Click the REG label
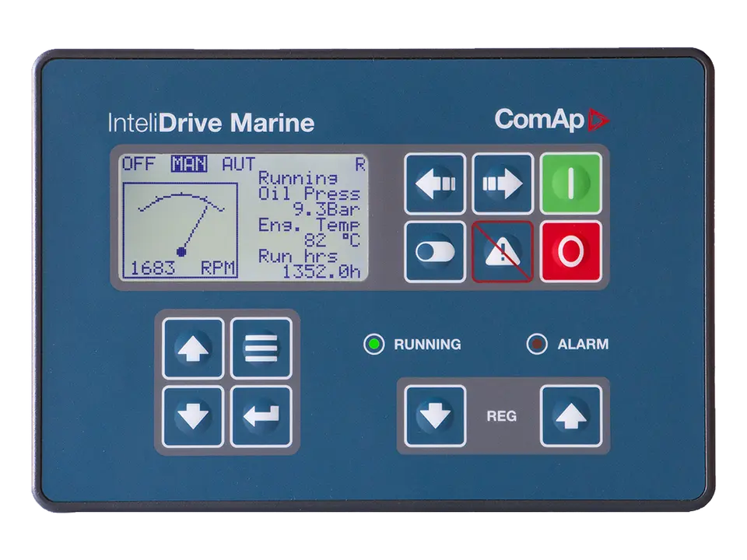The width and height of the screenshot is (747, 560). [x=502, y=416]
